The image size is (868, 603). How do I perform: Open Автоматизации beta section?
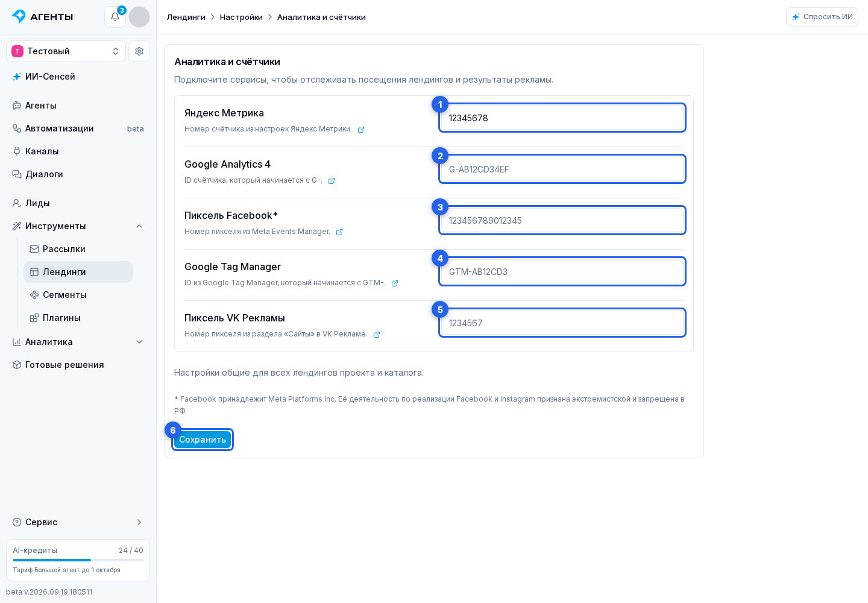tap(78, 128)
